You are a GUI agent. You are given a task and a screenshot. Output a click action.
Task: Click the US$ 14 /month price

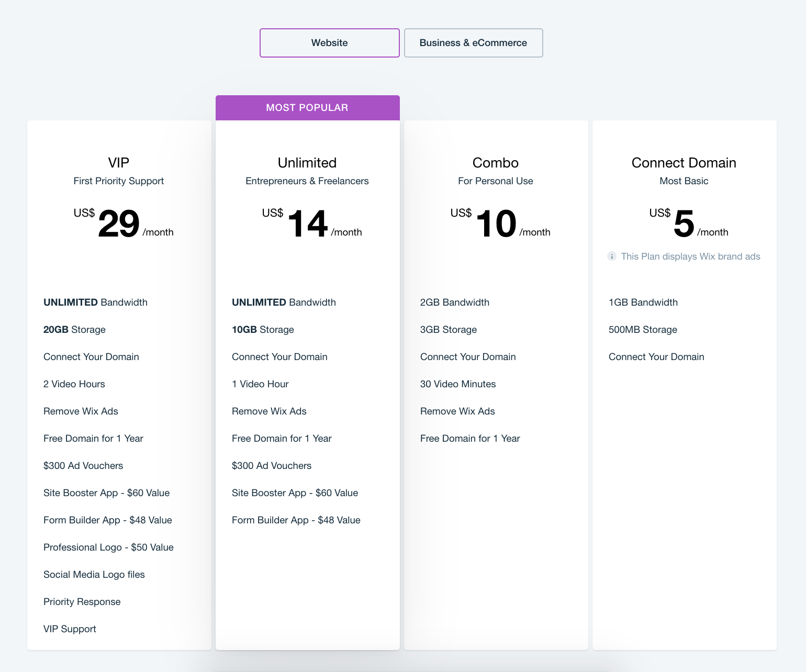[312, 223]
